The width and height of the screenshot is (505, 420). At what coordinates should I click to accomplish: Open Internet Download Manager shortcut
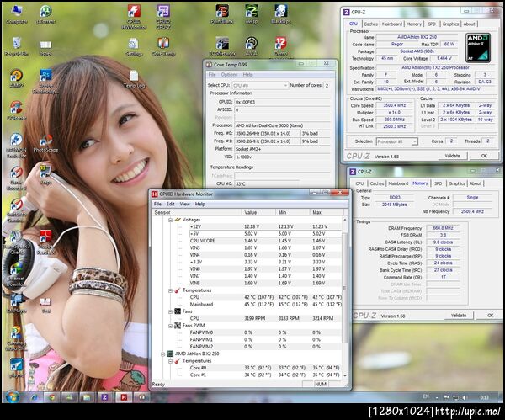17,274
